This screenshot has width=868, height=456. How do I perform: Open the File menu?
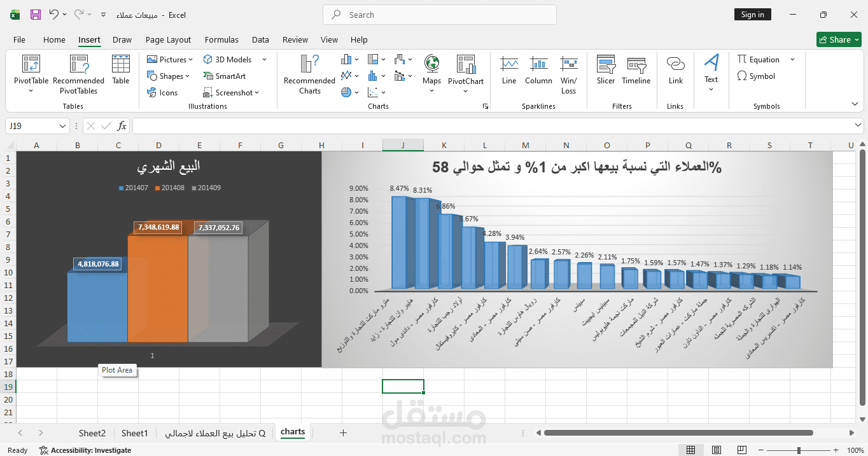click(19, 39)
